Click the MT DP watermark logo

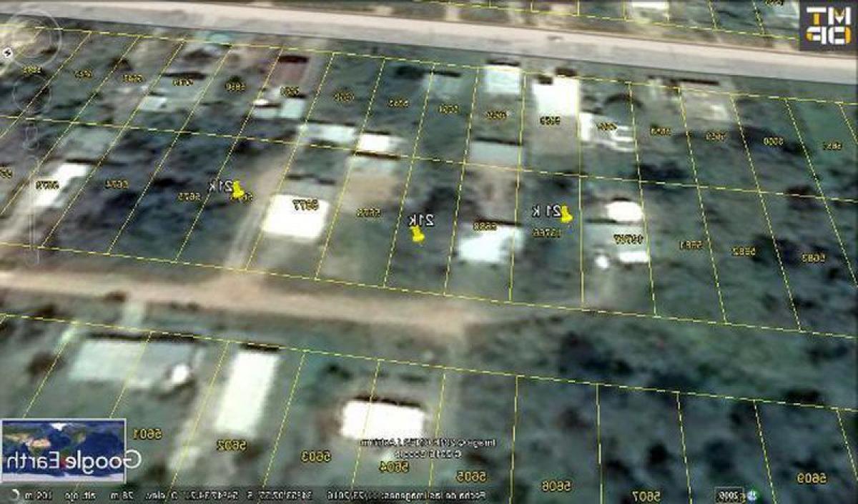pyautogui.click(x=827, y=26)
